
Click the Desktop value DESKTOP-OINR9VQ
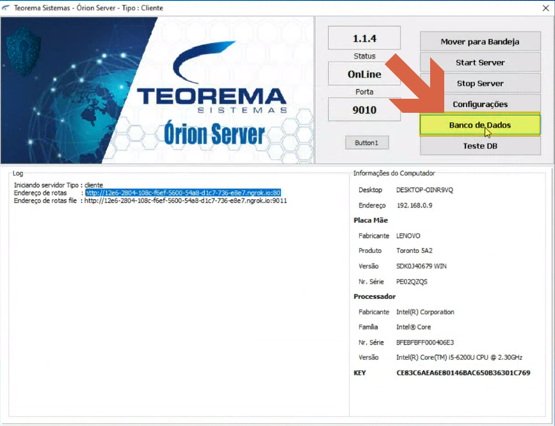point(424,190)
